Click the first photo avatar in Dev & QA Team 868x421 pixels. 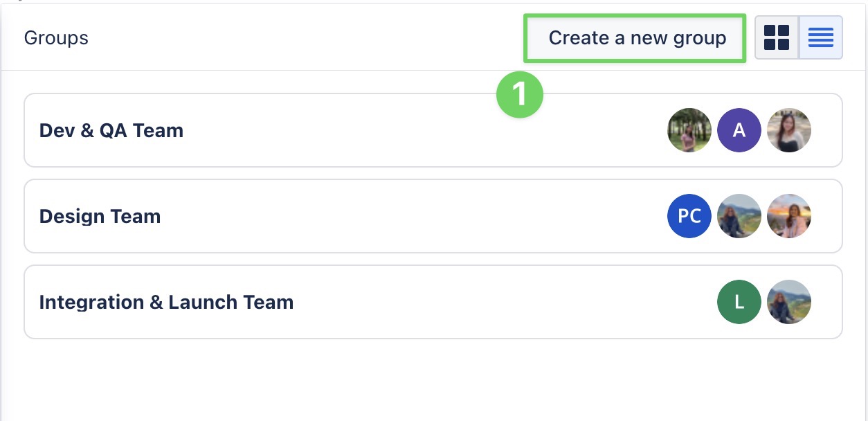(689, 130)
